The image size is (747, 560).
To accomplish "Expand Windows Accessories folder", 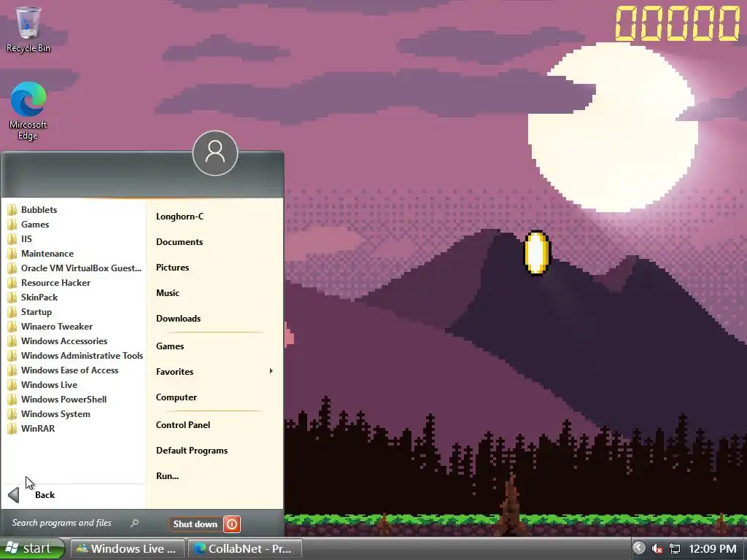I will (75, 341).
